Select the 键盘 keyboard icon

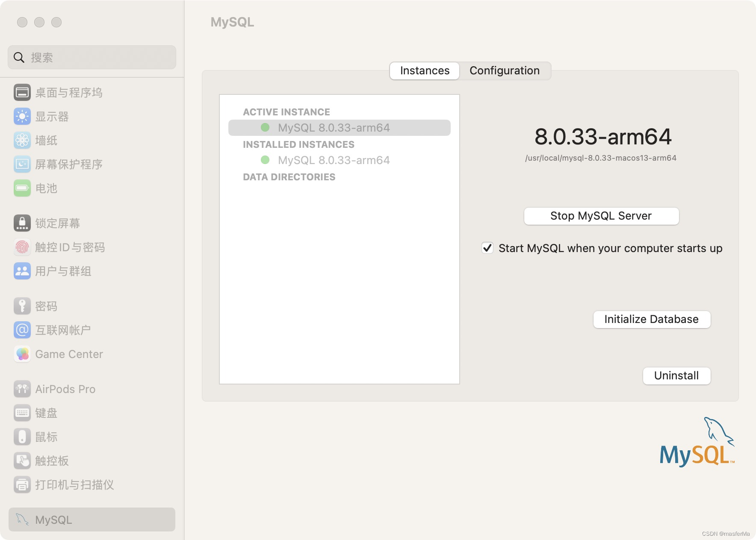tap(22, 413)
